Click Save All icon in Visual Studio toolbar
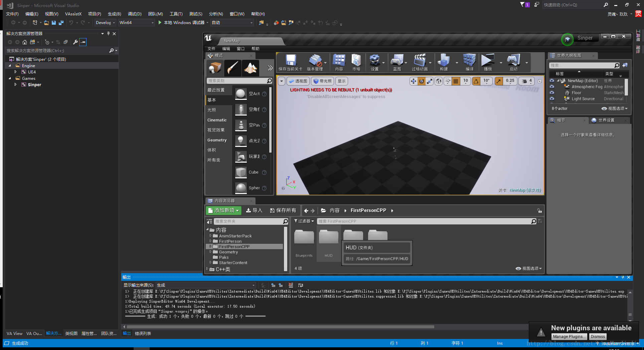 pos(61,23)
